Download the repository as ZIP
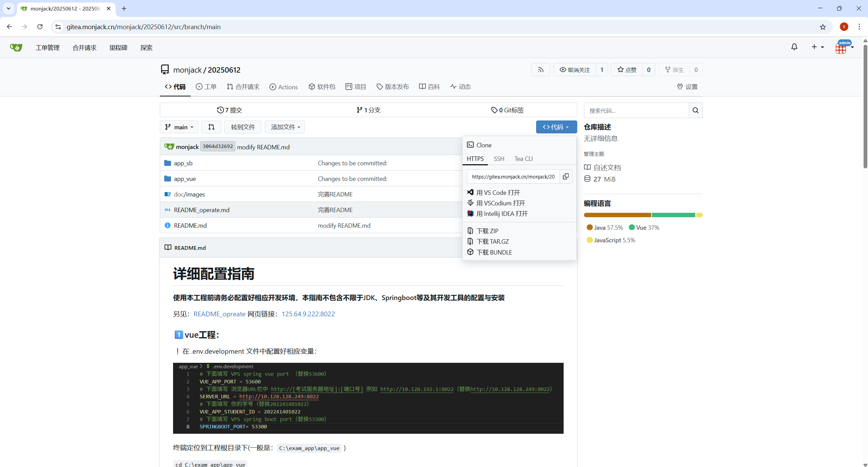Viewport: 868px width, 467px height. [487, 231]
